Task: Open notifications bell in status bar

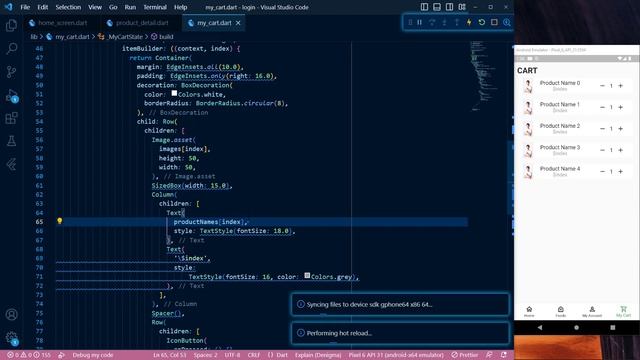Action: point(504,355)
